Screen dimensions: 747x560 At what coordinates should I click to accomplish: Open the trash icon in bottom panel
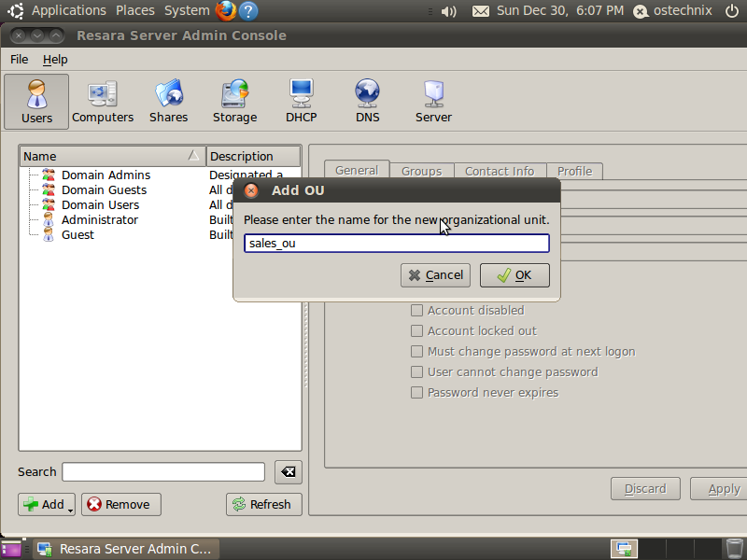[x=734, y=549]
